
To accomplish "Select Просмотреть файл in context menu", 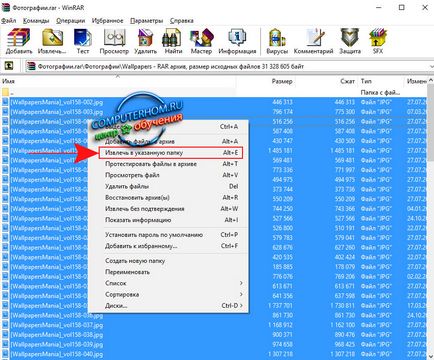I will (168, 175).
